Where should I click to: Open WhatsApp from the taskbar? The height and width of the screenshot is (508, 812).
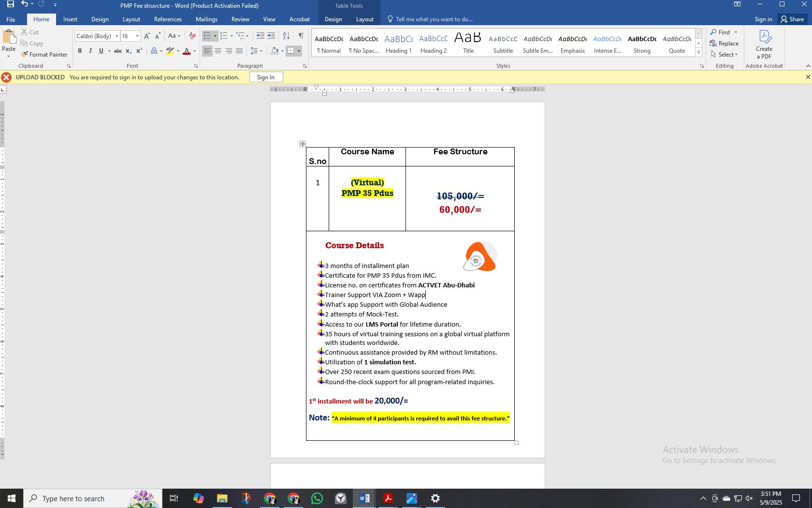point(317,498)
